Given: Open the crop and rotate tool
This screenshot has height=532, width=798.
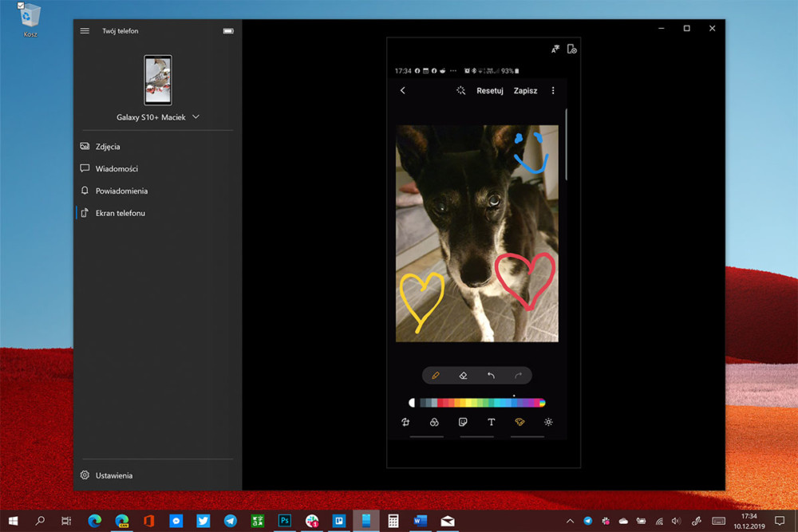Looking at the screenshot, I should pyautogui.click(x=405, y=422).
